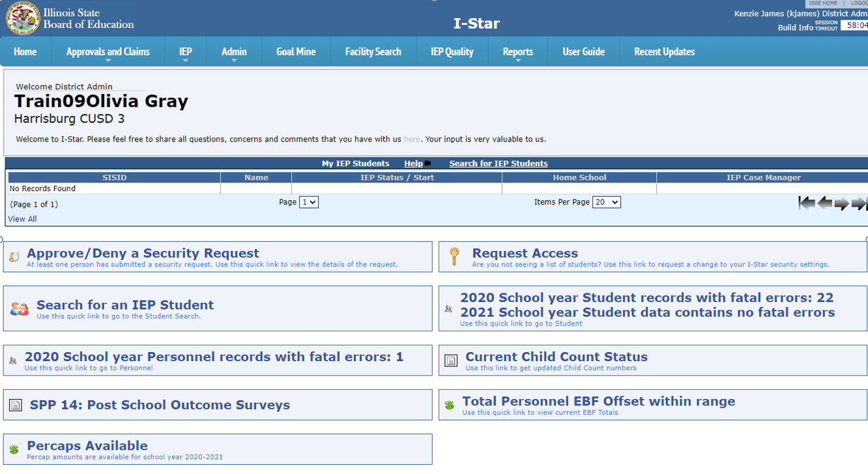Viewport: 868px width, 474px height.
Task: Go to the Home menu item
Action: (25, 52)
